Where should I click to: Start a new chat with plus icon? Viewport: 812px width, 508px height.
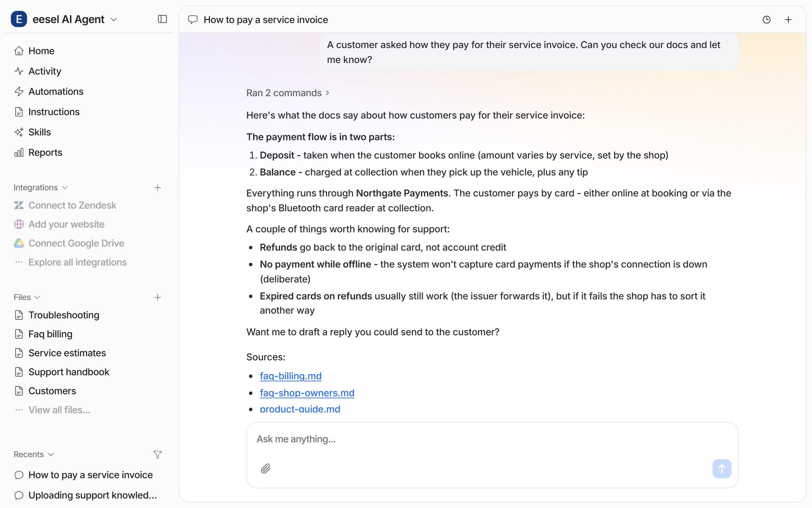pos(788,20)
